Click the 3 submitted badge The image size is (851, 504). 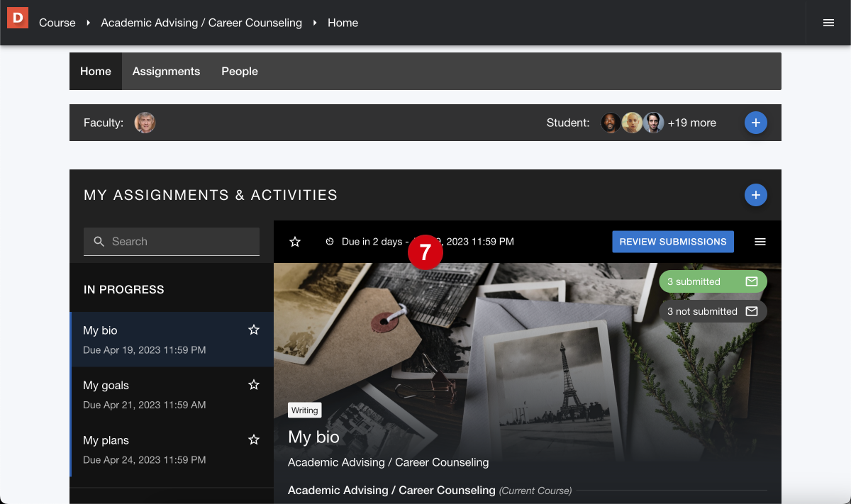(713, 281)
